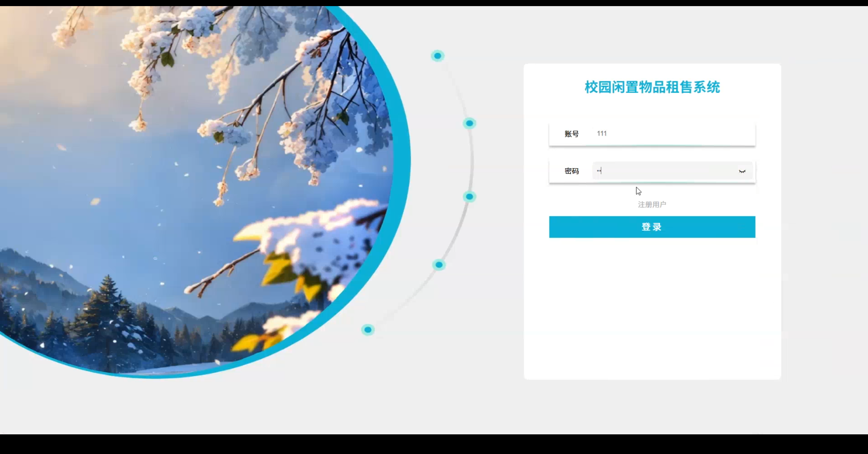Open the 注册用户 registration link

pyautogui.click(x=651, y=204)
